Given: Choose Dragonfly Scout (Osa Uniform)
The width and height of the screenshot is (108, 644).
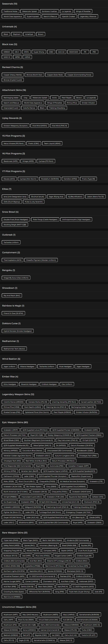Looking at the screenshot, I should point(16,278).
